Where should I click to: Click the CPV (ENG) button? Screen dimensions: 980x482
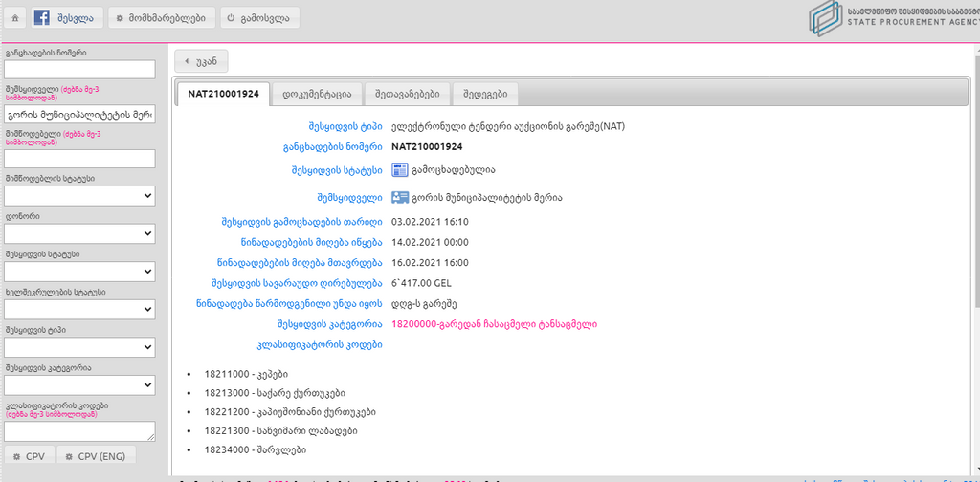[97, 456]
